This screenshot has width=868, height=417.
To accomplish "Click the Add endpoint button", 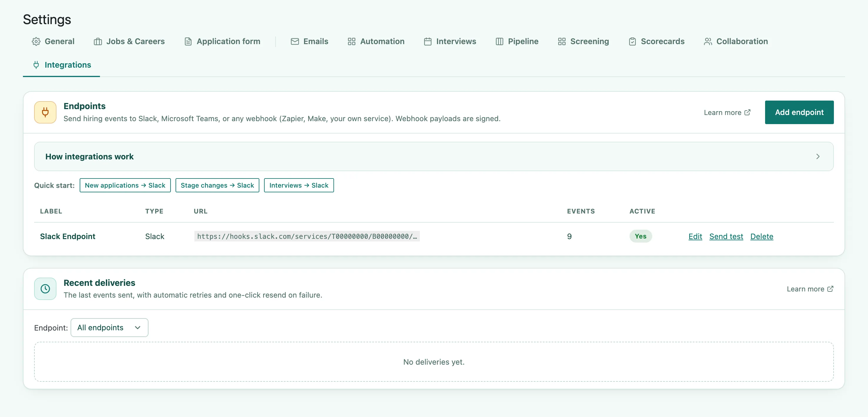I will 799,112.
